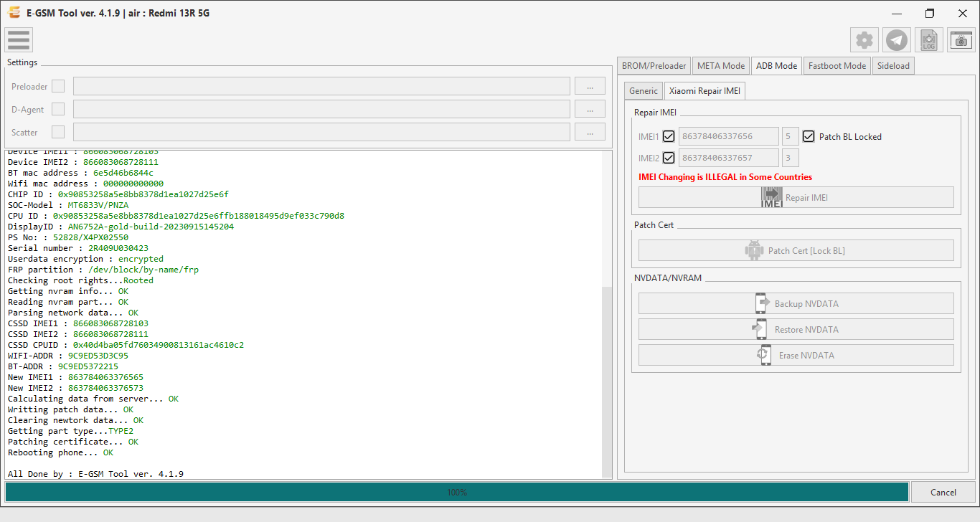Click the IMEI2 check digit field
Image resolution: width=980 pixels, height=522 pixels.
click(x=790, y=158)
